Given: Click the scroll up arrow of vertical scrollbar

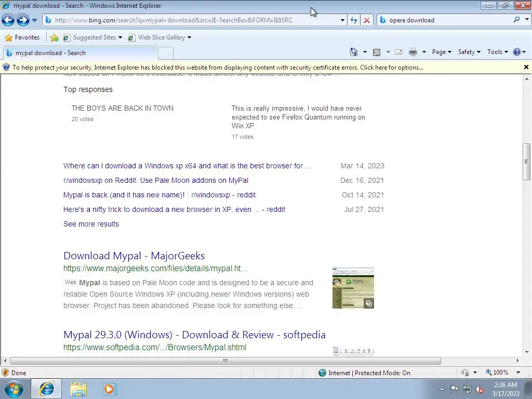Looking at the screenshot, I should (526, 79).
